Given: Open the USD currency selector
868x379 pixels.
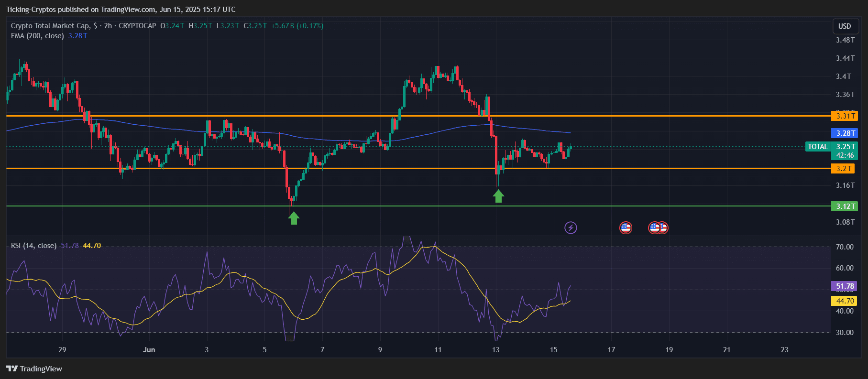Looking at the screenshot, I should 845,26.
